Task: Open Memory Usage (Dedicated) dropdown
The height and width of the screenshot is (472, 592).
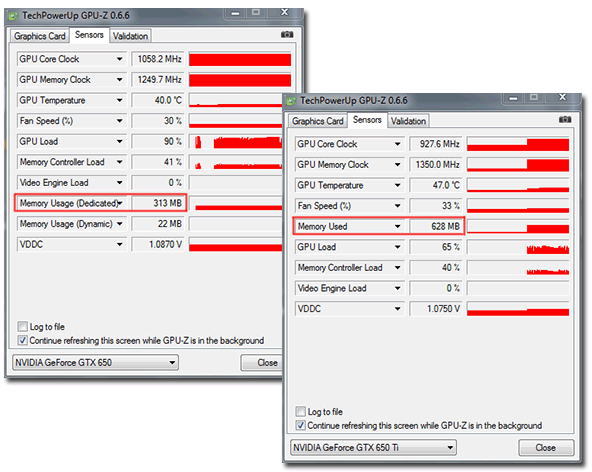Action: (x=120, y=203)
